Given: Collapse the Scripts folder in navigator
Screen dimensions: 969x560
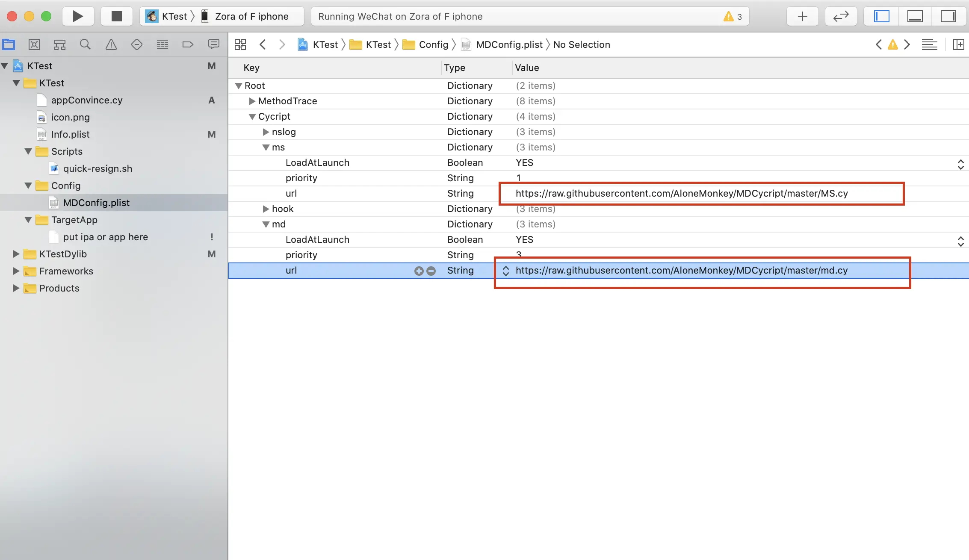Looking at the screenshot, I should click(x=28, y=151).
